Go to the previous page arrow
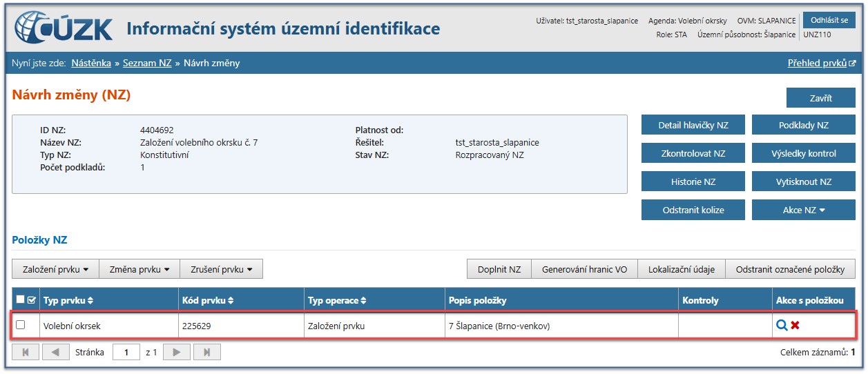The width and height of the screenshot is (868, 374). pyautogui.click(x=55, y=352)
